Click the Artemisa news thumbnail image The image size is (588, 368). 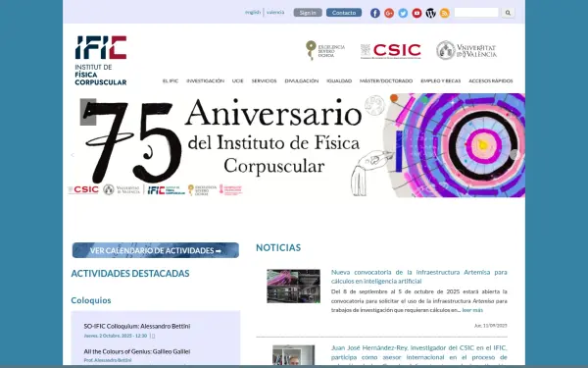[294, 287]
